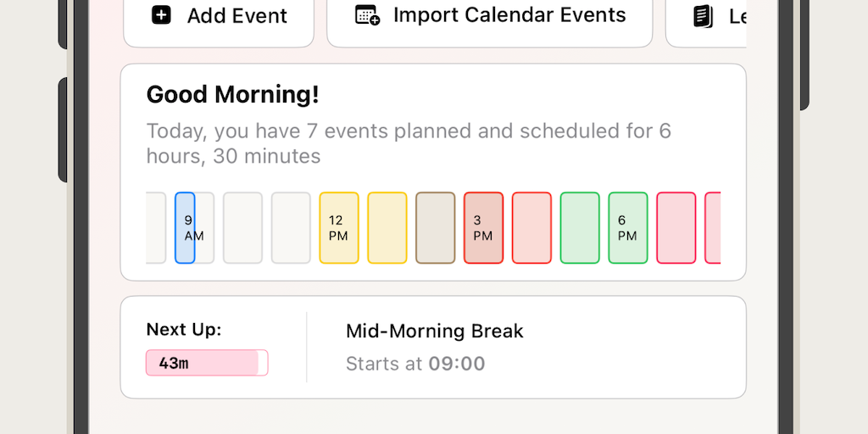Click the book icon on the right button
This screenshot has width=868, height=434.
tap(703, 16)
